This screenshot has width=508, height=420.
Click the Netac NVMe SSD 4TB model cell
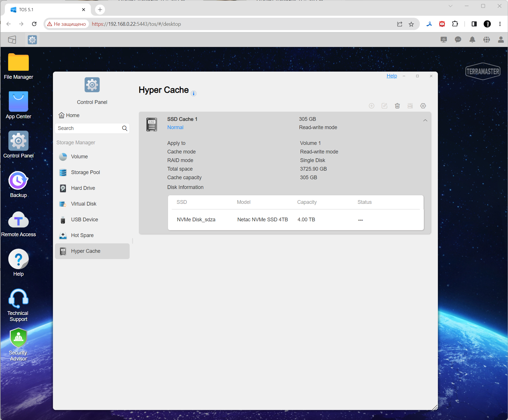click(262, 220)
